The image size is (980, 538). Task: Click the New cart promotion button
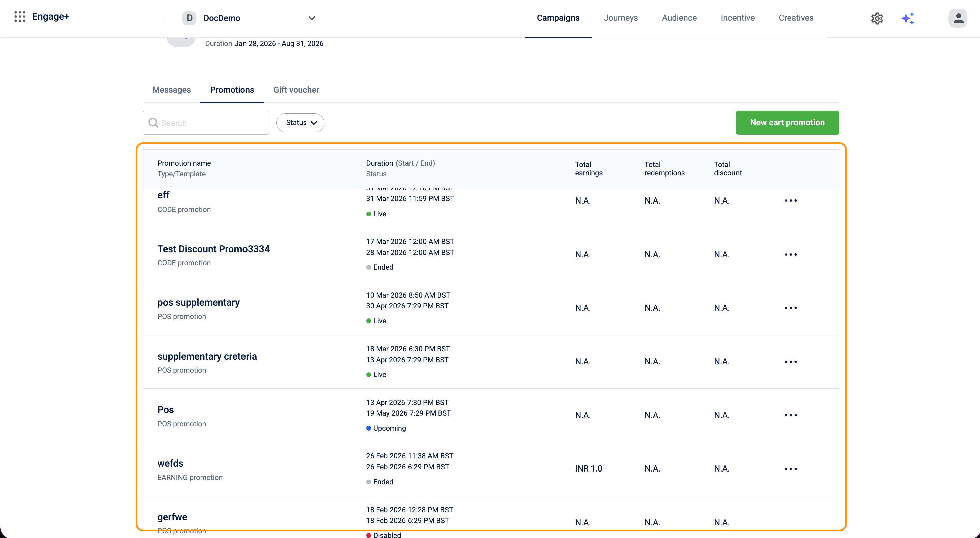coord(787,123)
